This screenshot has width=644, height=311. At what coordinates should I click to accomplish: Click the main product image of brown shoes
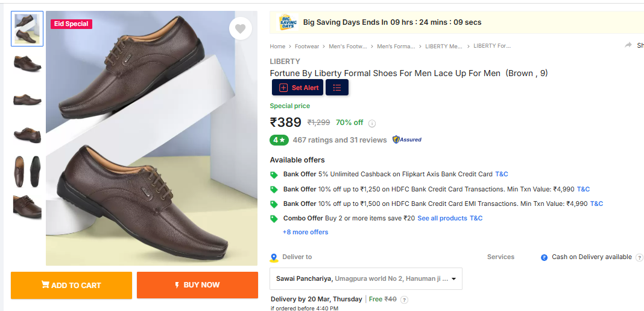[151, 138]
